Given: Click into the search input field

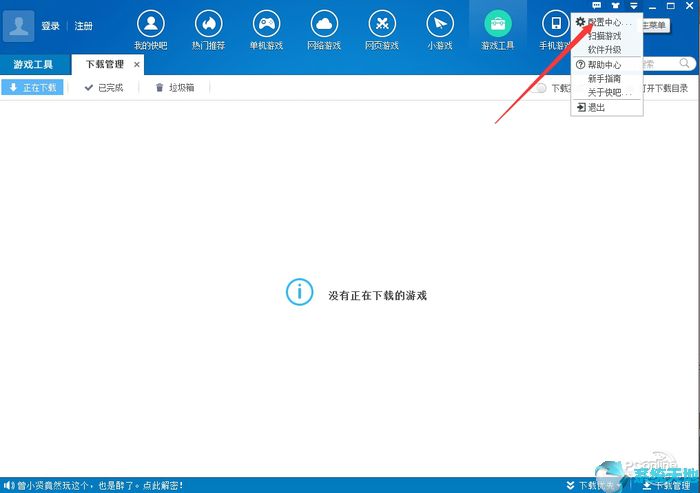Looking at the screenshot, I should click(660, 64).
